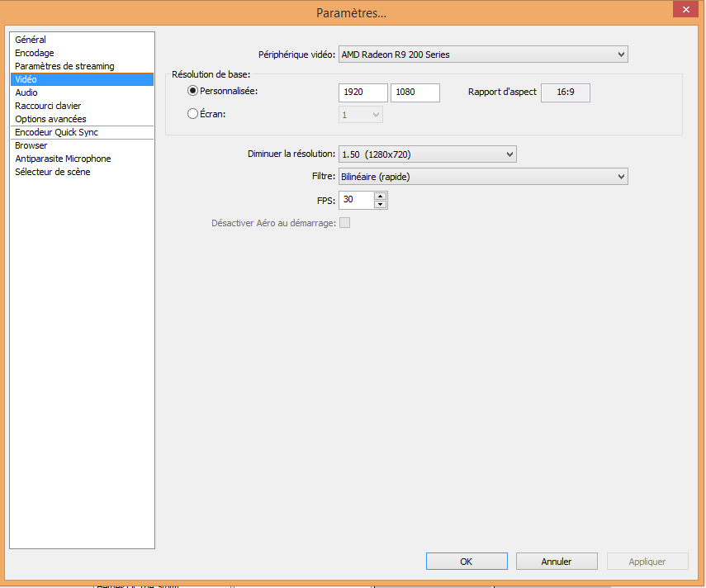706x588 pixels.
Task: Open Sélecteur de scène settings
Action: pyautogui.click(x=82, y=172)
